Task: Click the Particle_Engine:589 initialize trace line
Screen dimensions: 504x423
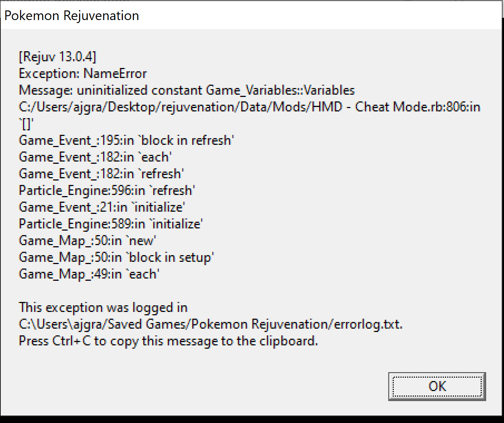Action: pyautogui.click(x=111, y=224)
